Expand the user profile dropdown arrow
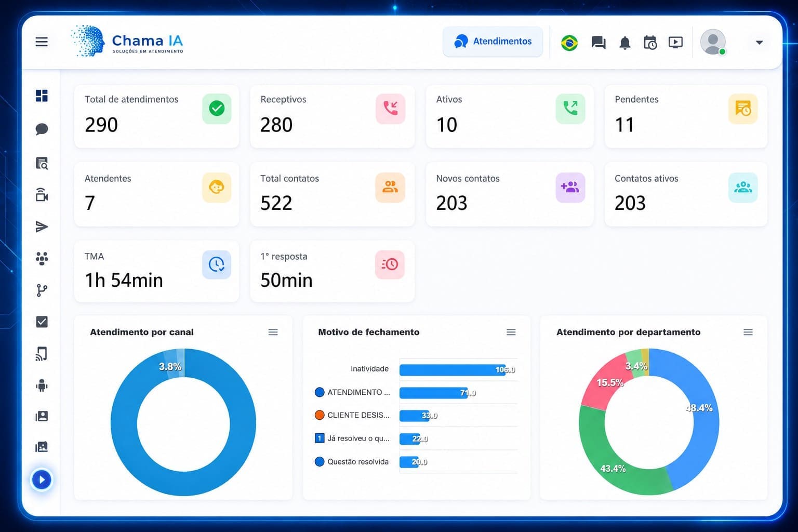The height and width of the screenshot is (532, 798). click(x=759, y=43)
